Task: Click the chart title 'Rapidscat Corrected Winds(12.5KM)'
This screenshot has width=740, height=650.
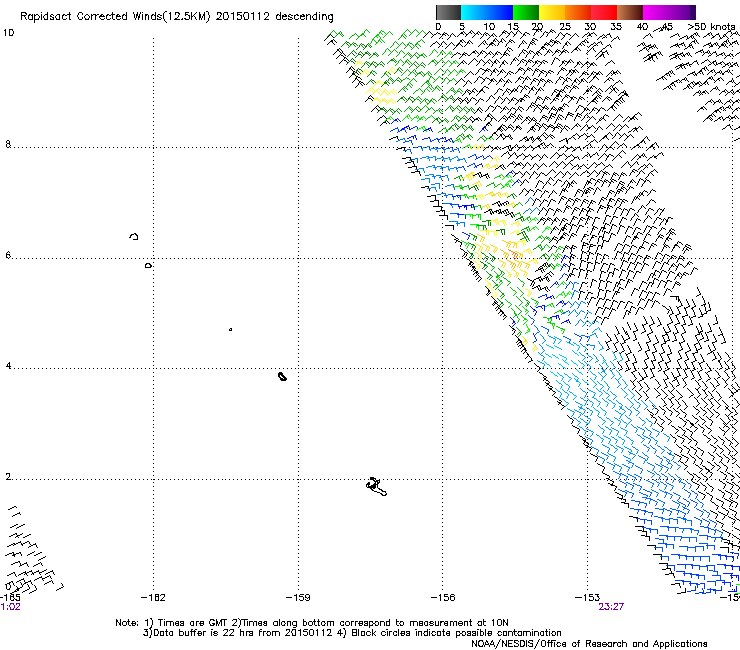Action: 115,17
